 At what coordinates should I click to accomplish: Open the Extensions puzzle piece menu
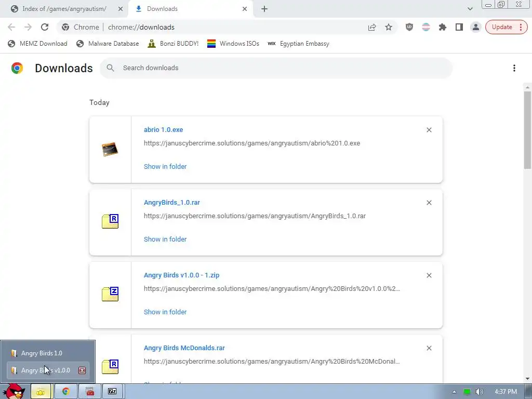pos(443,27)
